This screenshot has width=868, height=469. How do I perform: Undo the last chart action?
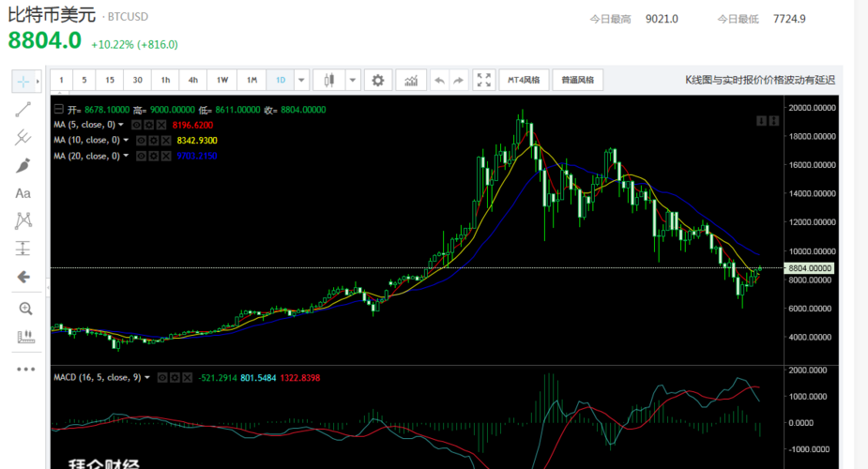click(x=439, y=80)
